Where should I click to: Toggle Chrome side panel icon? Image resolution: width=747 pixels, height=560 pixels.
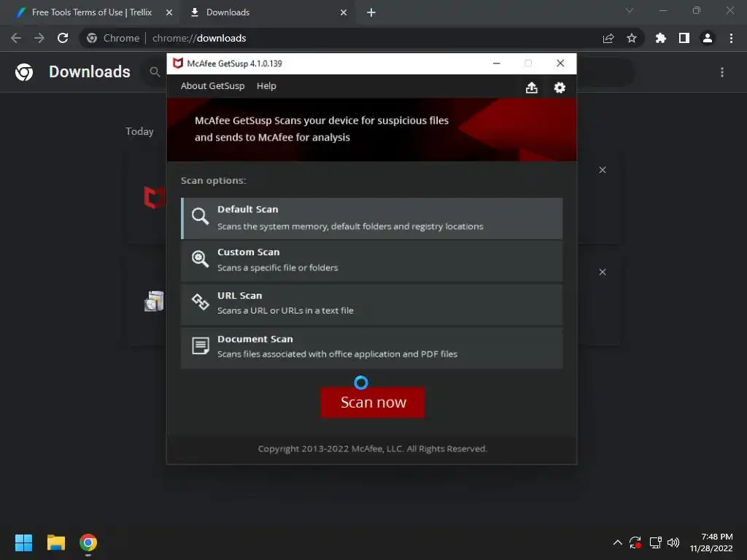coord(684,38)
